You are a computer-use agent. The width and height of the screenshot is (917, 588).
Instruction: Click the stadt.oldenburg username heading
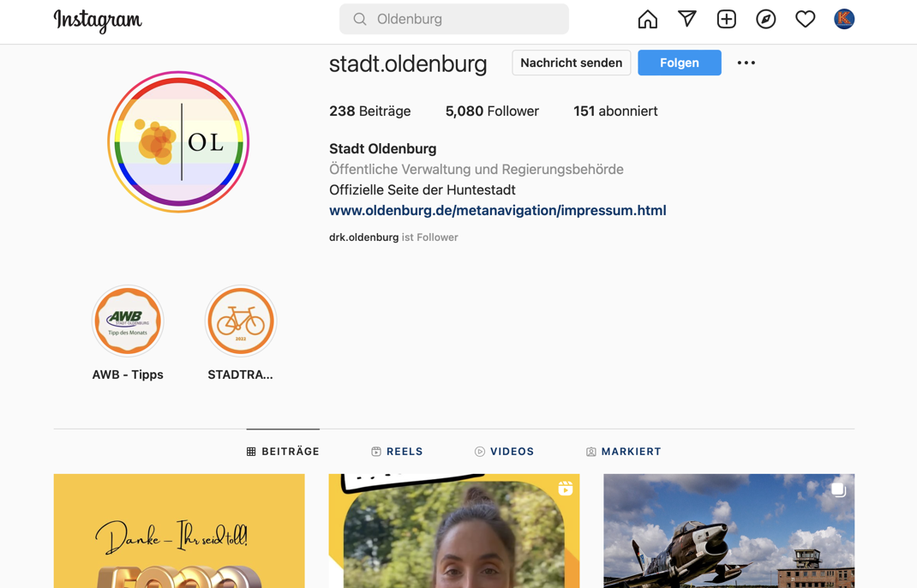[408, 63]
